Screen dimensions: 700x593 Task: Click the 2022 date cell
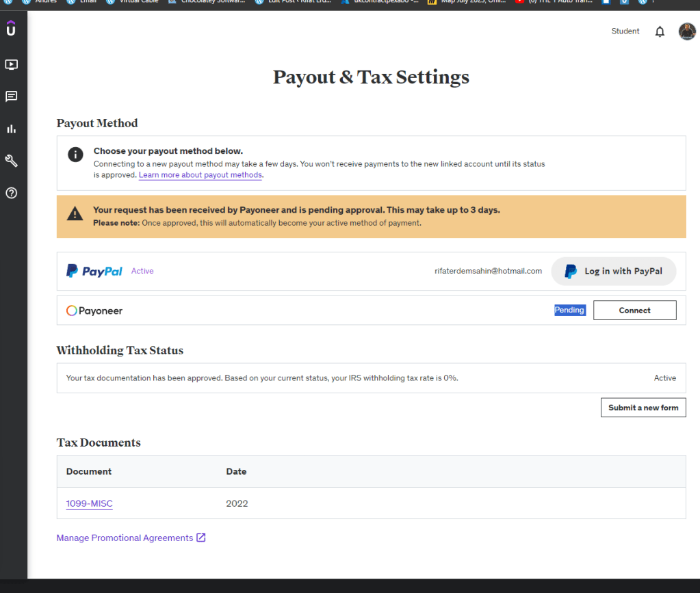pos(237,503)
